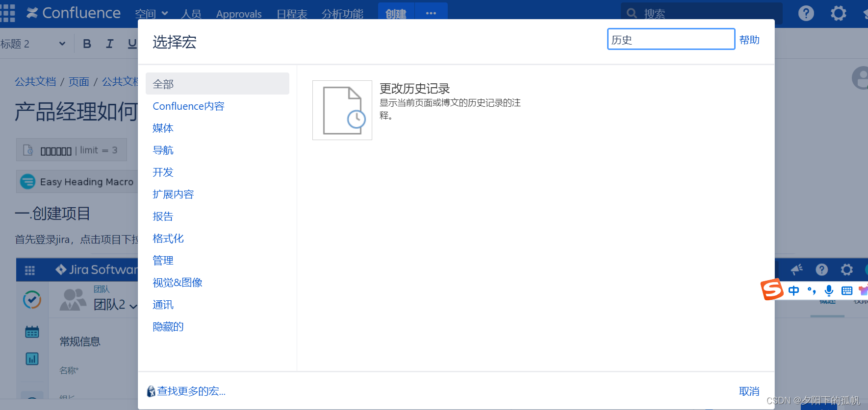Image resolution: width=868 pixels, height=410 pixels.
Task: Open Sogou soft keyboard icon
Action: pos(847,290)
